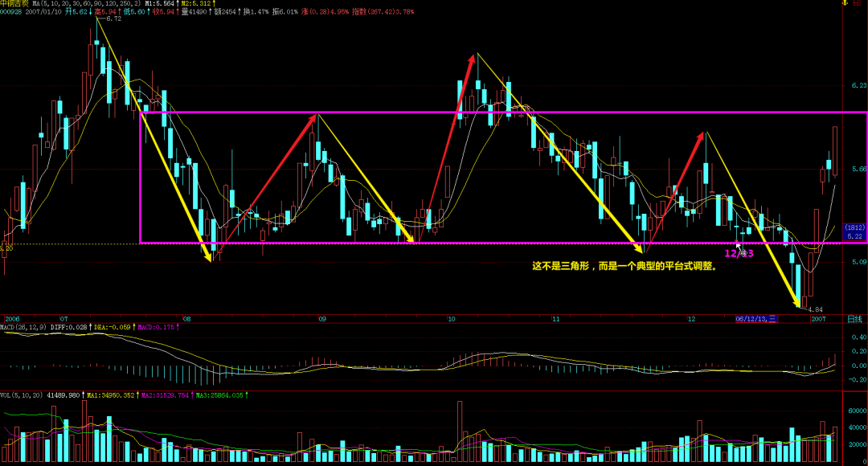Click the DEA:-0.059 value
This screenshot has width=868, height=466.
pyautogui.click(x=113, y=327)
